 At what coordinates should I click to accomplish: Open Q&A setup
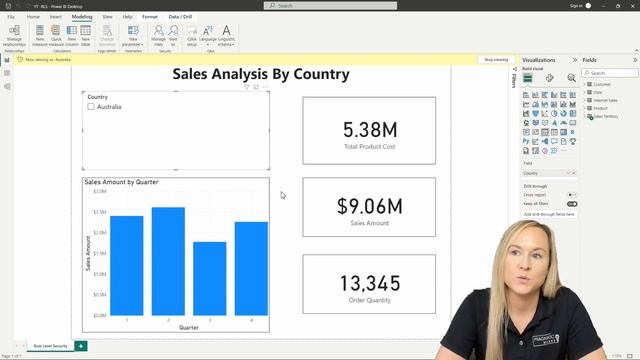pos(192,36)
